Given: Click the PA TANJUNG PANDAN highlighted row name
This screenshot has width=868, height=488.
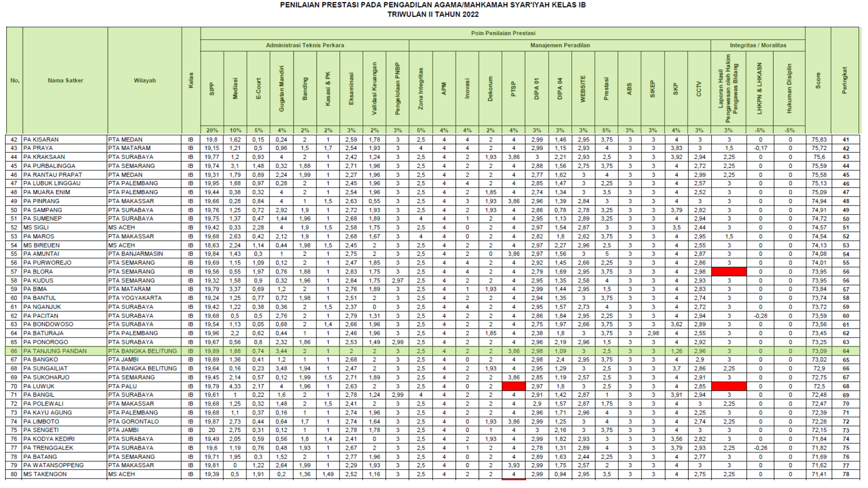Looking at the screenshot, I should pyautogui.click(x=55, y=351).
